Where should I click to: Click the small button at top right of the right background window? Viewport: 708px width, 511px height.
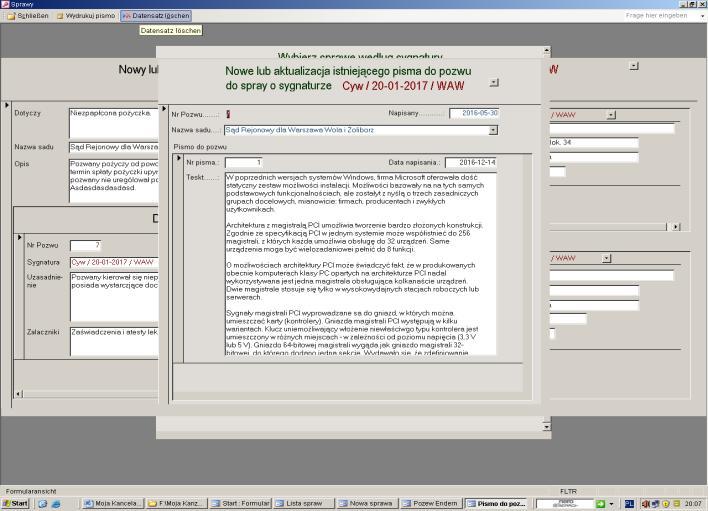[634, 66]
